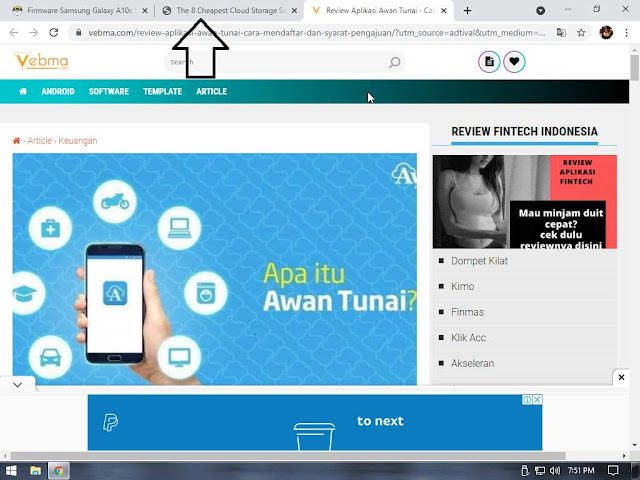The width and height of the screenshot is (640, 480).
Task: Open Windows Start menu
Action: [x=11, y=471]
